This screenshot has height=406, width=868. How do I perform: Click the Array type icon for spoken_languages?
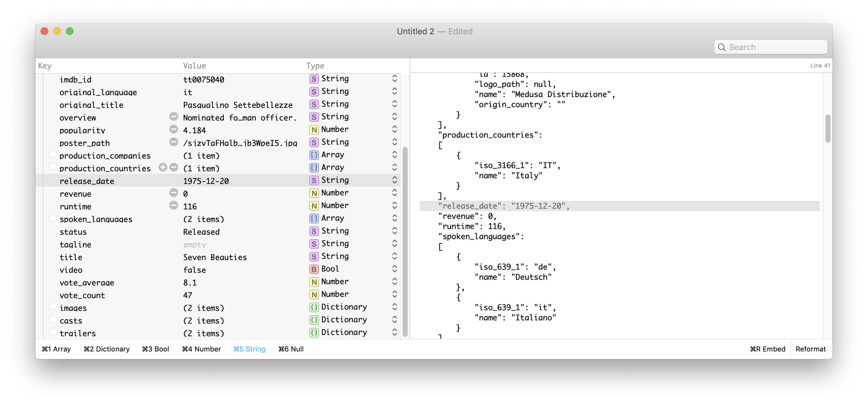tap(314, 219)
